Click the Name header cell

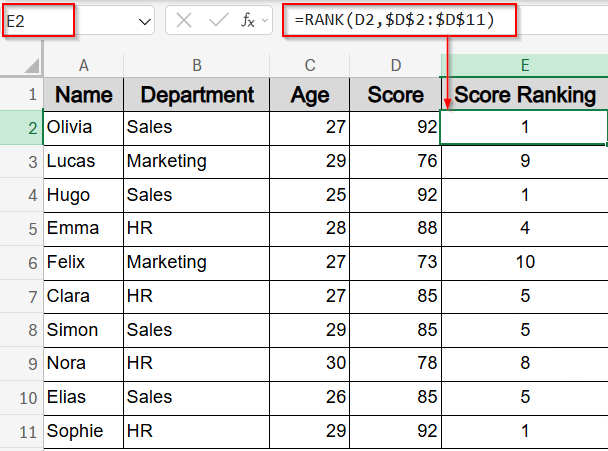(x=83, y=95)
